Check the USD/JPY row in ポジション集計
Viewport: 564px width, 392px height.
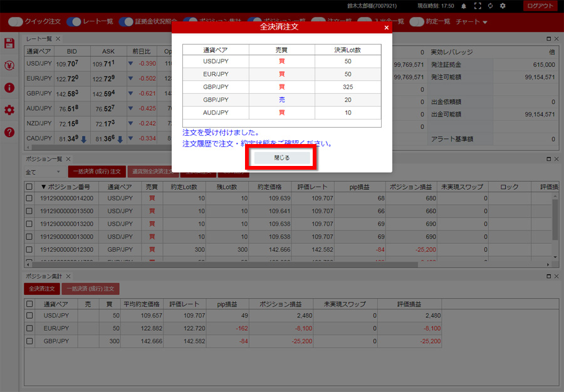click(x=29, y=316)
